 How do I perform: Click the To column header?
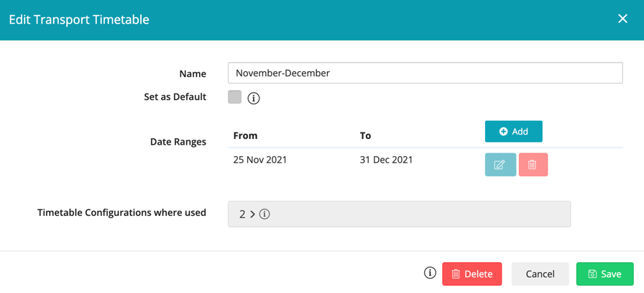365,135
